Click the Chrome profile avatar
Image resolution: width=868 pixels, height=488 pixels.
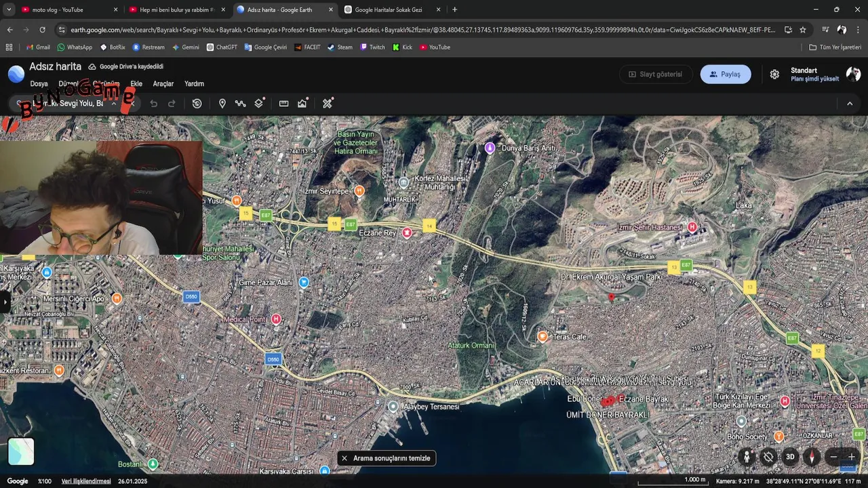pyautogui.click(x=842, y=30)
